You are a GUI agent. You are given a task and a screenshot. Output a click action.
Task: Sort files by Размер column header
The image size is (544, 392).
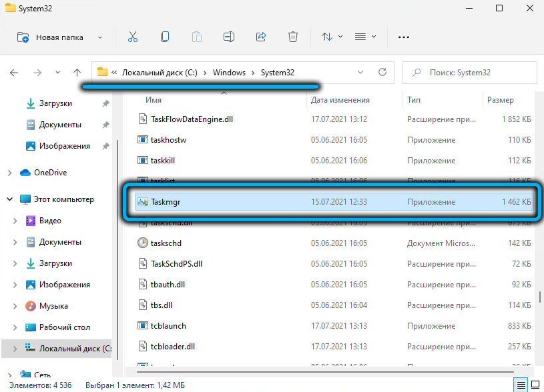500,100
